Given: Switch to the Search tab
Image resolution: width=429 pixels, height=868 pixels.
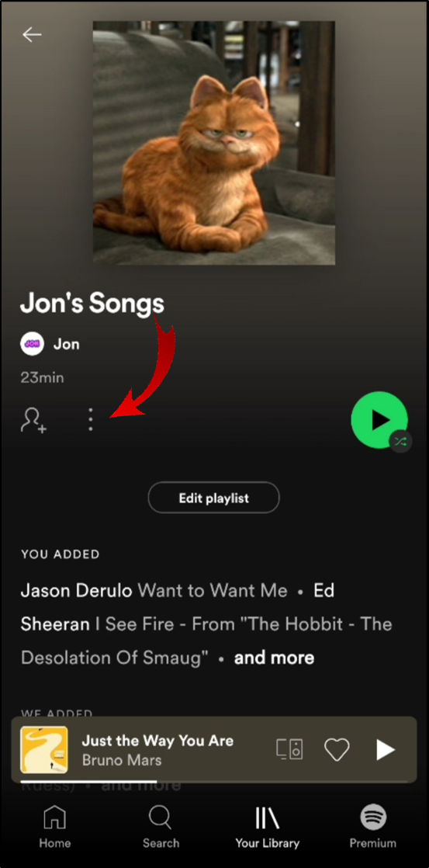Looking at the screenshot, I should click(161, 827).
